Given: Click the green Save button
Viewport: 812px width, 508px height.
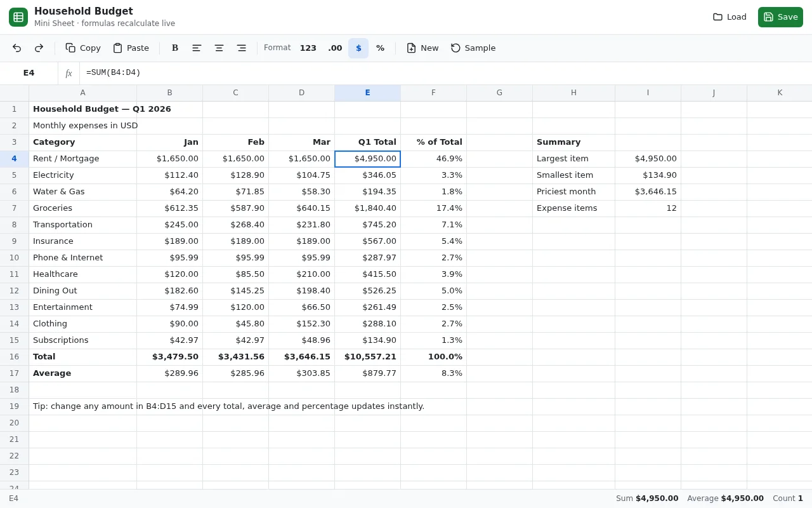Looking at the screenshot, I should coord(780,17).
